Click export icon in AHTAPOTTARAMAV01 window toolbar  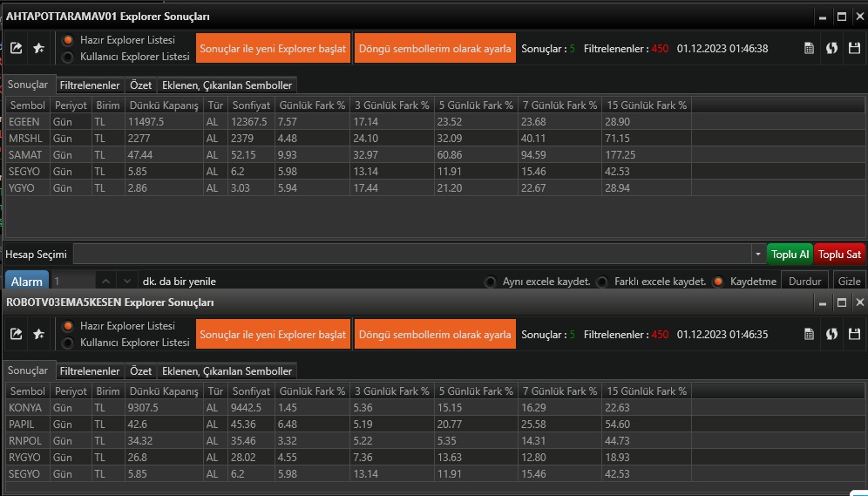click(16, 48)
